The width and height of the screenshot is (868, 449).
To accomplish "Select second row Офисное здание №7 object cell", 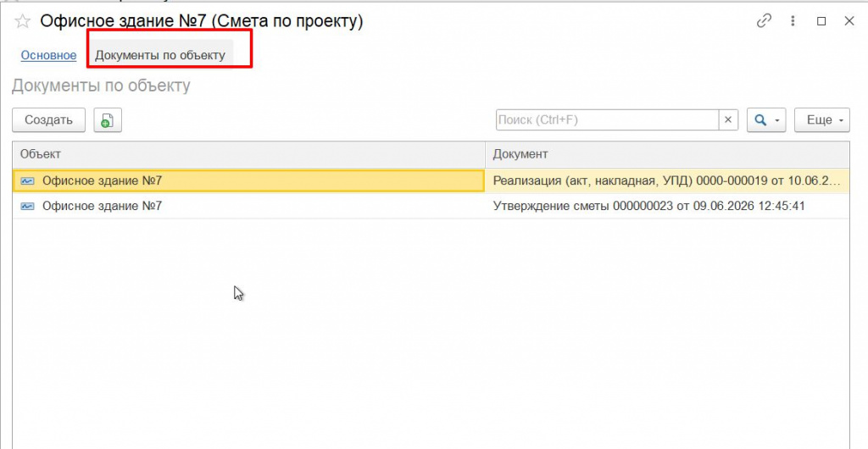I will tap(248, 206).
